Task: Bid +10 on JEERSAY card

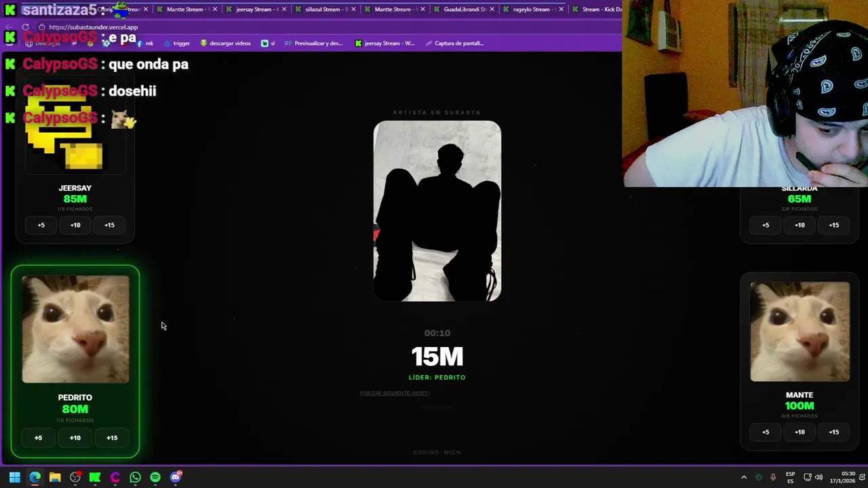Action: click(x=75, y=225)
